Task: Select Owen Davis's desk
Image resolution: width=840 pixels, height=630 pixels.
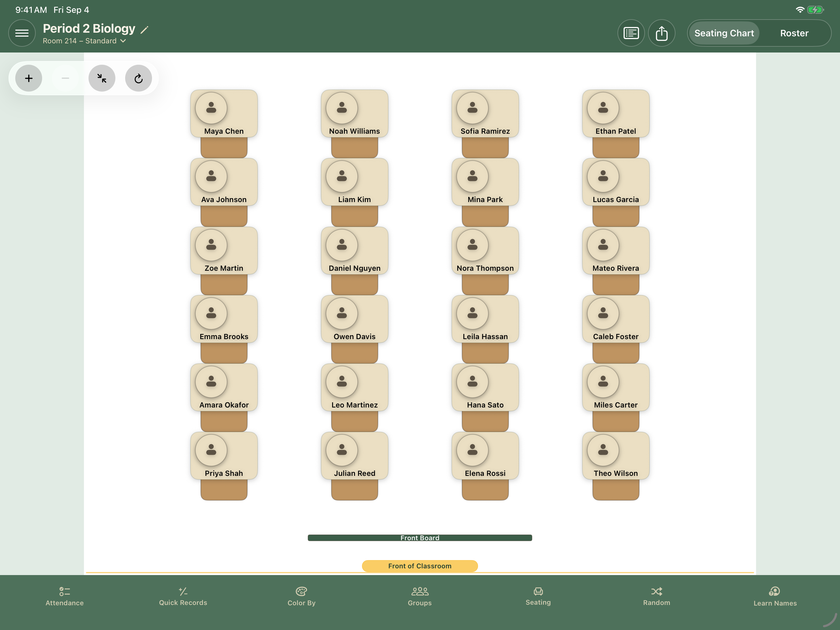Action: pos(355,319)
